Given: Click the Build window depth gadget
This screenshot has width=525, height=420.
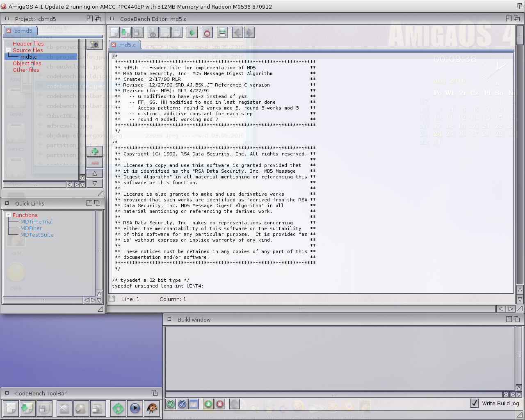Looking at the screenshot, I should pos(517,319).
